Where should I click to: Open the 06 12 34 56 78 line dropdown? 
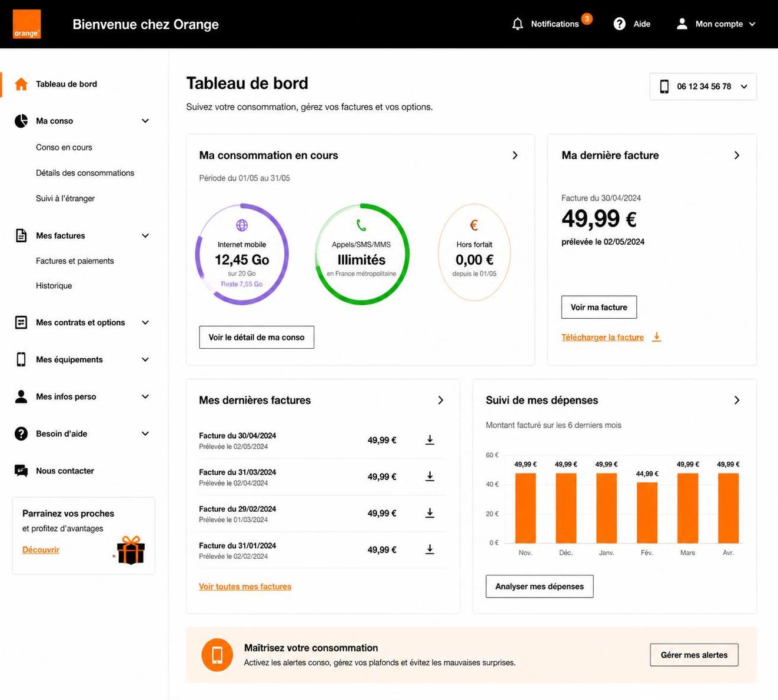click(703, 86)
